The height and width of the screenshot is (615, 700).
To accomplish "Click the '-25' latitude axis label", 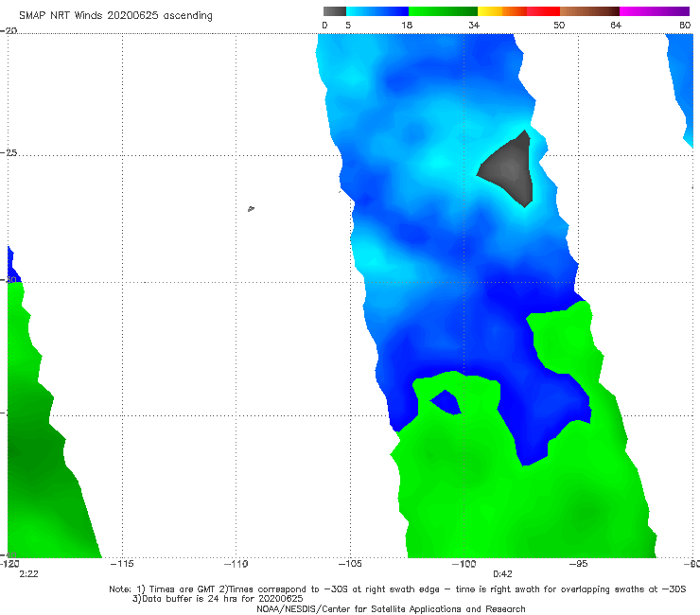I will pyautogui.click(x=9, y=152).
